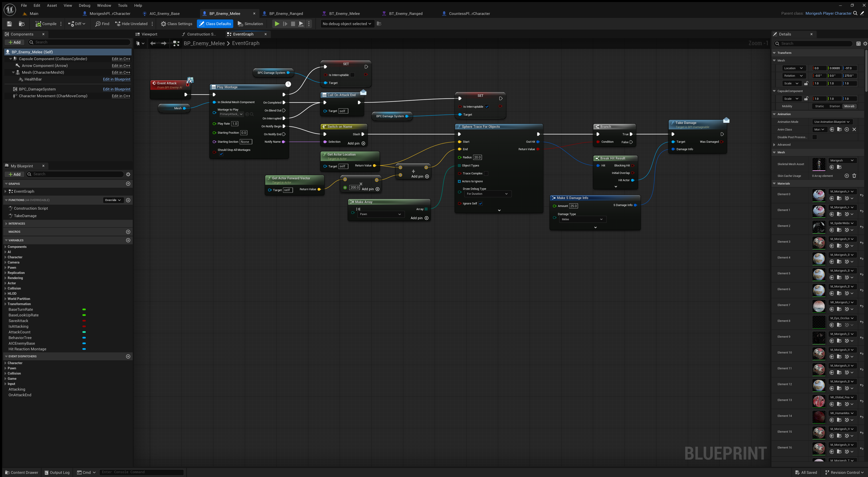
Task: Uncheck Ignore Self on Sphere Trace
Action: click(481, 204)
